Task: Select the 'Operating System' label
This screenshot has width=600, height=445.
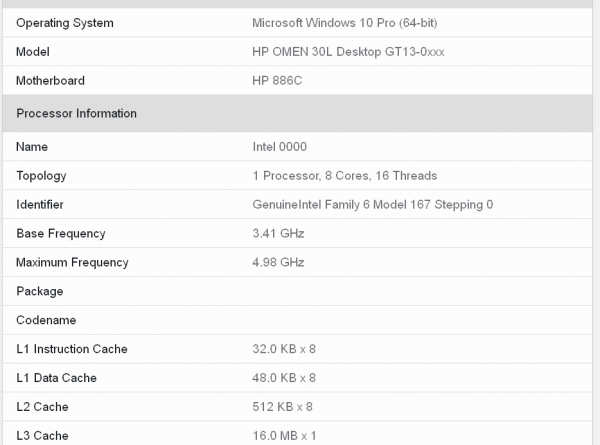Action: (65, 23)
